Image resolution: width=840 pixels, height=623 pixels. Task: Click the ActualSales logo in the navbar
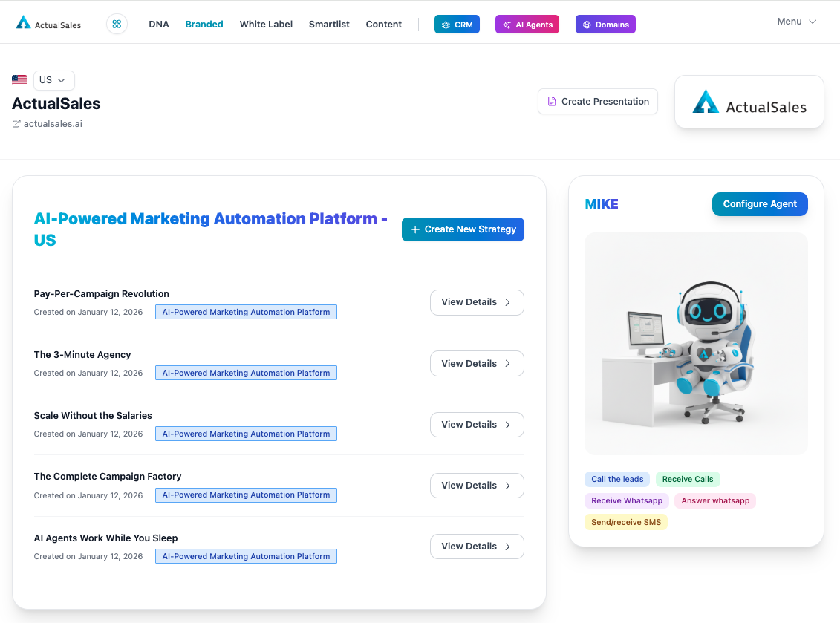pos(48,24)
